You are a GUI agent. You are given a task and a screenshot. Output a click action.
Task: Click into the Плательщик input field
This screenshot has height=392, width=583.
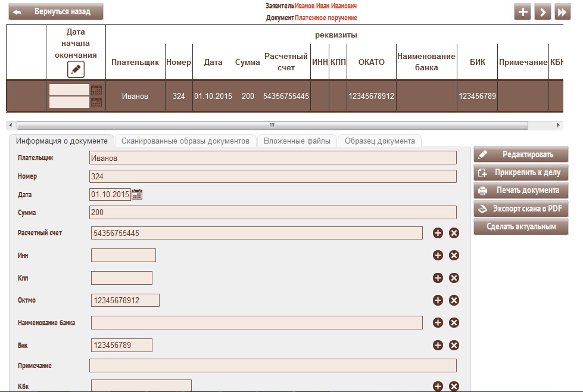click(x=272, y=158)
